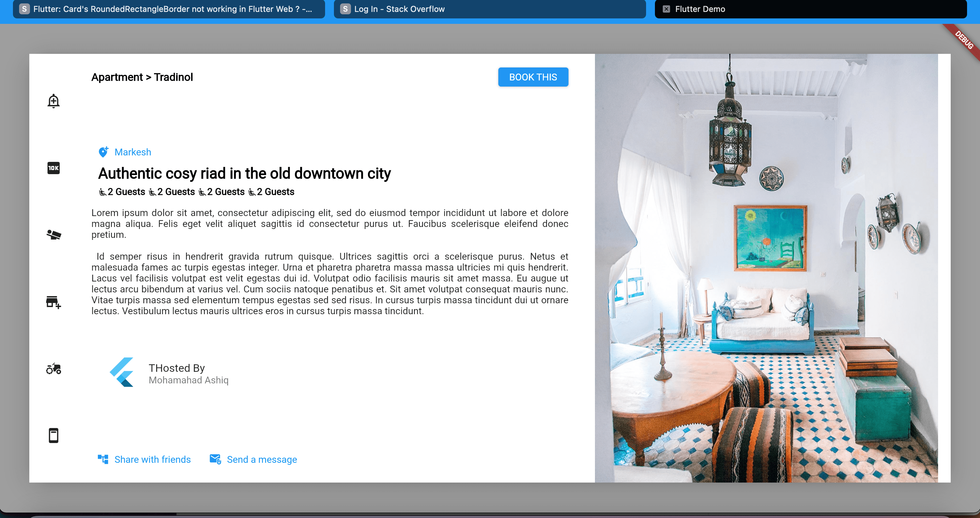Click the BOOK THIS button

coord(533,77)
